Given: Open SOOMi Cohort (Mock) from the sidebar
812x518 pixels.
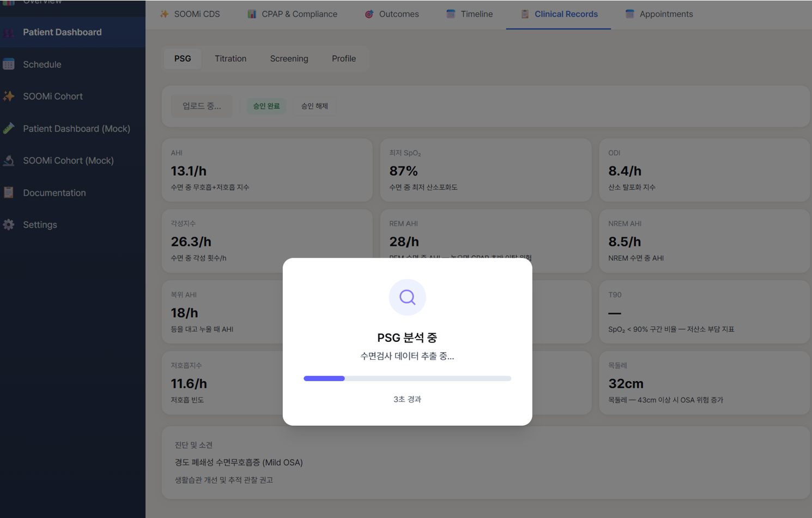Looking at the screenshot, I should (69, 160).
